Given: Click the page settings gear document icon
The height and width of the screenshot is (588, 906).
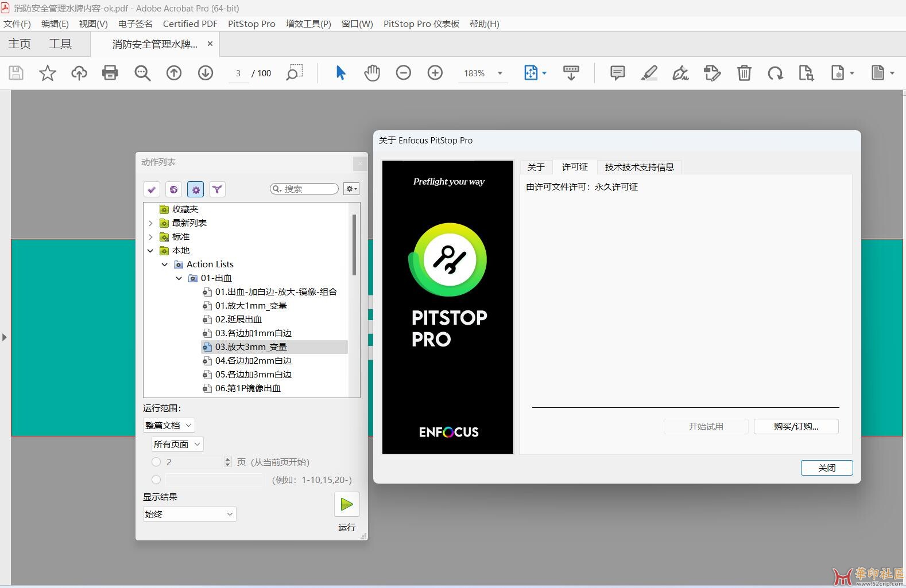Looking at the screenshot, I should point(838,73).
